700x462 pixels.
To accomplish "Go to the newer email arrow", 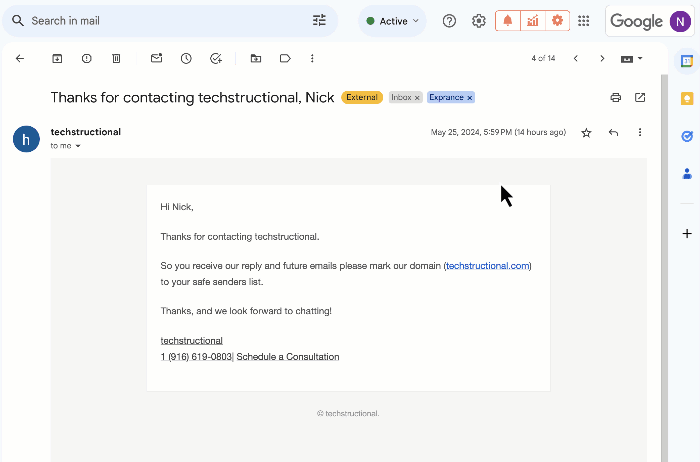I will click(x=576, y=58).
